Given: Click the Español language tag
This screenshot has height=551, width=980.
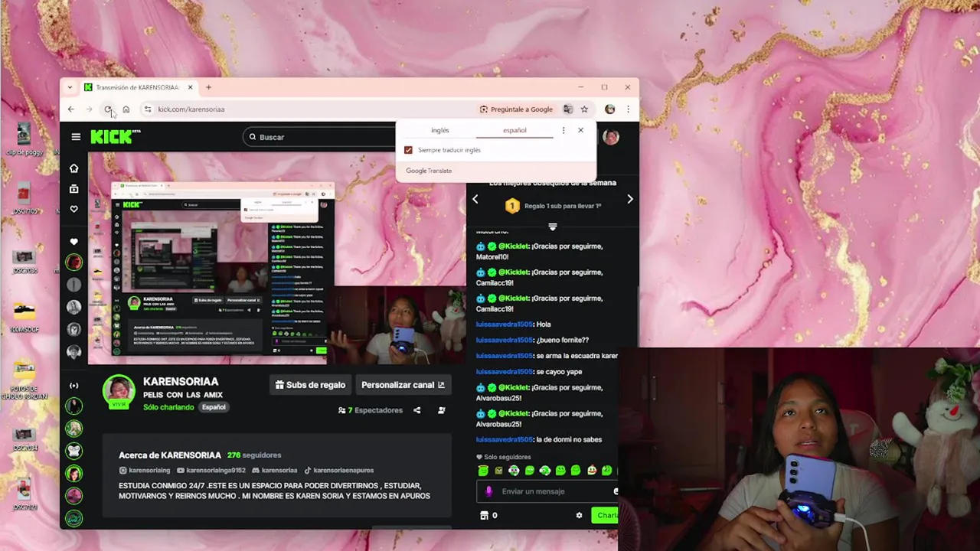Looking at the screenshot, I should 214,407.
